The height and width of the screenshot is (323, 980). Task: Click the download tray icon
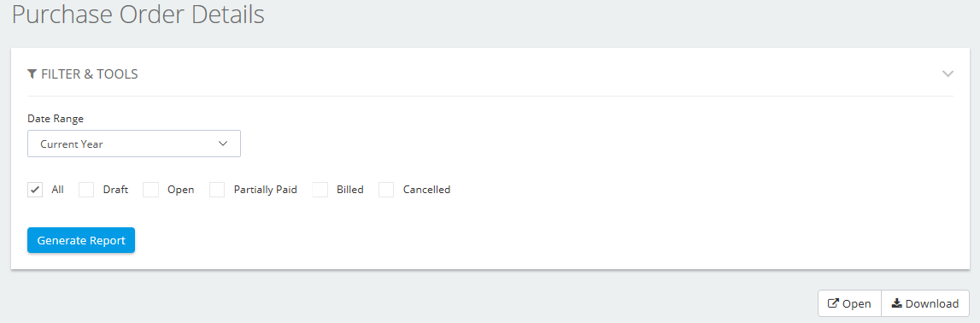[x=897, y=303]
